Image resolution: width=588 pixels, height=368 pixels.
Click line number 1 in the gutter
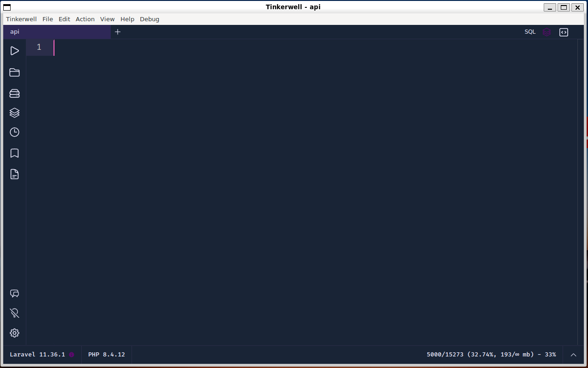click(39, 47)
